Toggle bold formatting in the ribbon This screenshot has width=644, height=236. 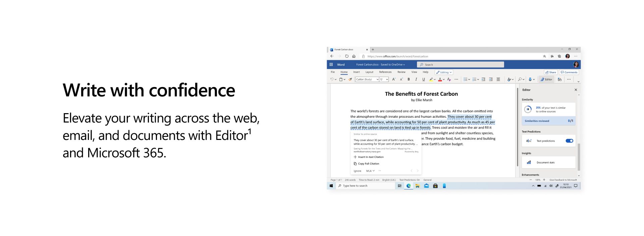(409, 79)
